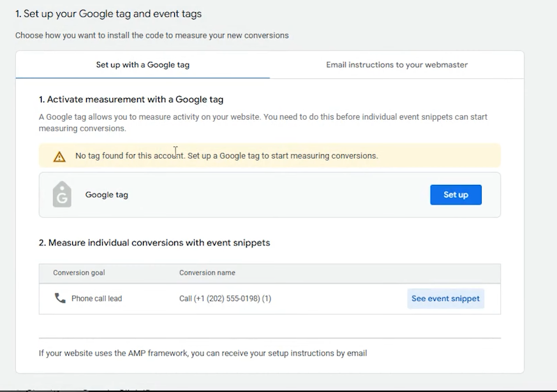Click the Conversion goal column header
Screen dimensions: 557x392
coord(79,273)
